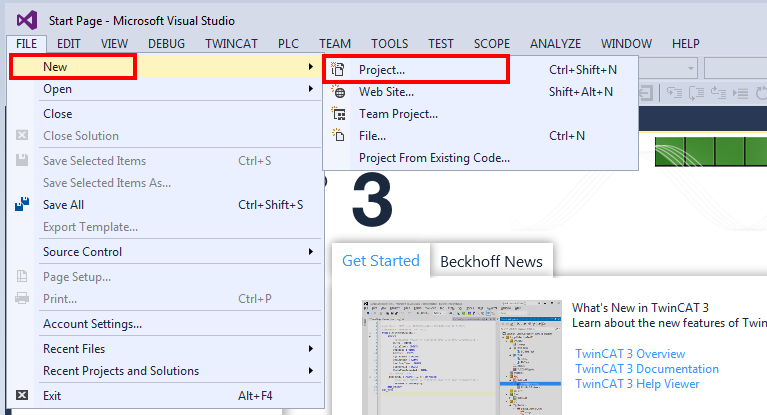Select Save Selected Items As entry
Viewport: 767px width, 415px height.
(165, 183)
